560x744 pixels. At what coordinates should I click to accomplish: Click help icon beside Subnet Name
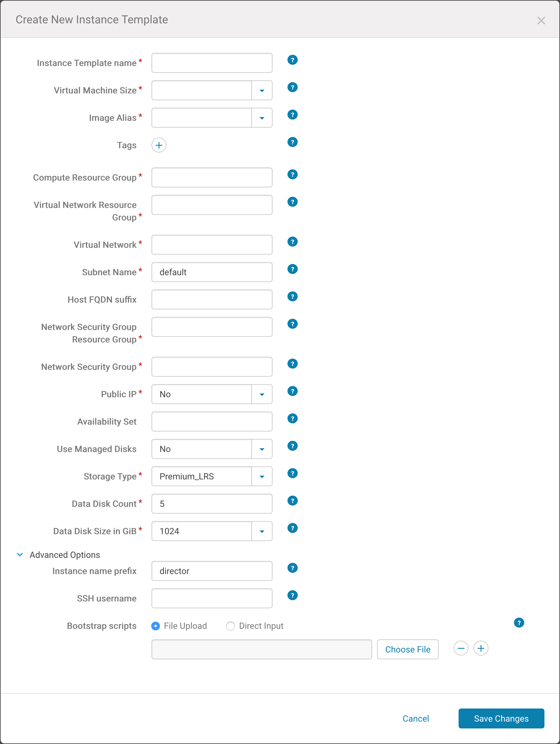coord(292,269)
